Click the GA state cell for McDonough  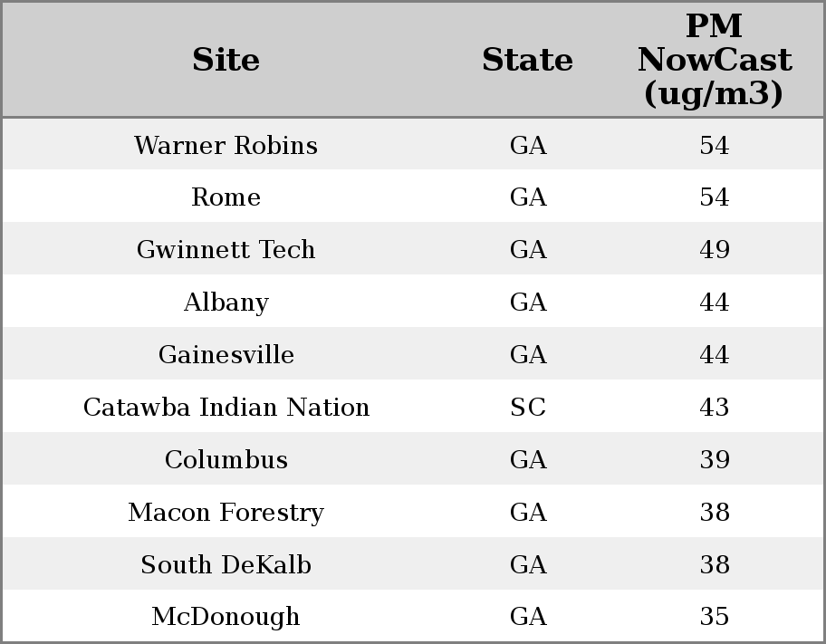527,617
